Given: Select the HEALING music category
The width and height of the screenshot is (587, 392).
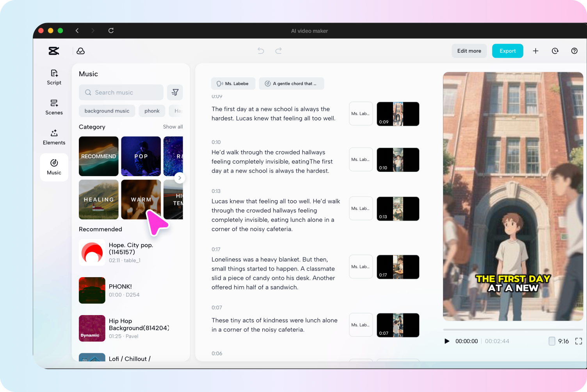Looking at the screenshot, I should click(98, 200).
